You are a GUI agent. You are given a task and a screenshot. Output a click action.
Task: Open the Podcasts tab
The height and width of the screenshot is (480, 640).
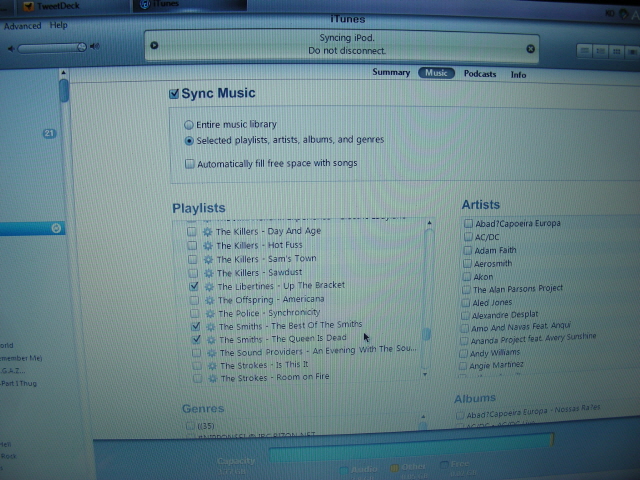coord(480,74)
